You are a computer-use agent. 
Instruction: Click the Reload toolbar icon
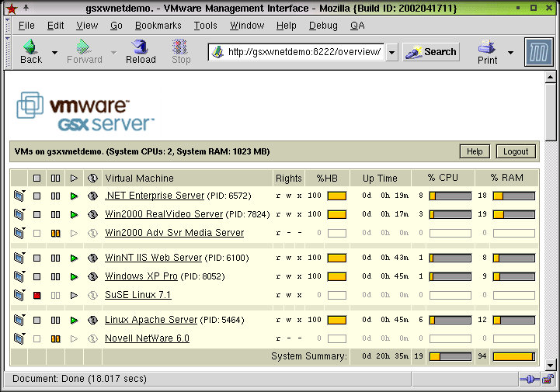tap(141, 52)
